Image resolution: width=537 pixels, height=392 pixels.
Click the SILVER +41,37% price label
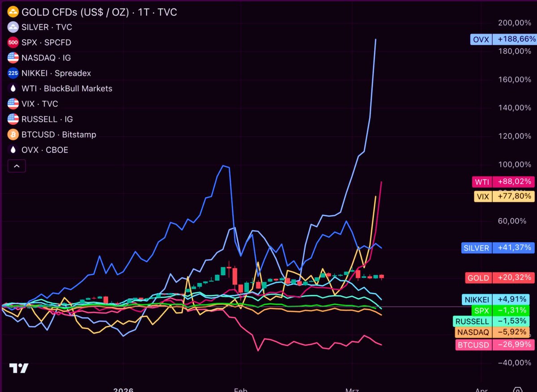coord(498,247)
